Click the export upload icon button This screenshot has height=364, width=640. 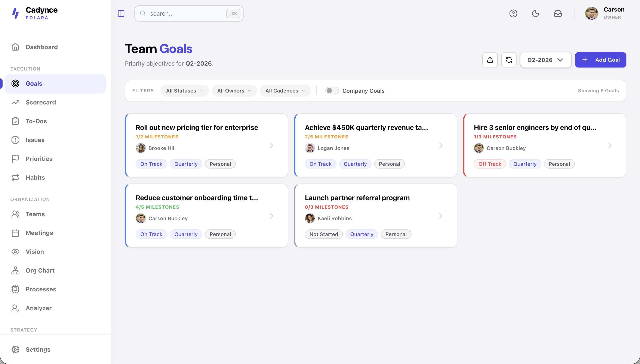(490, 60)
